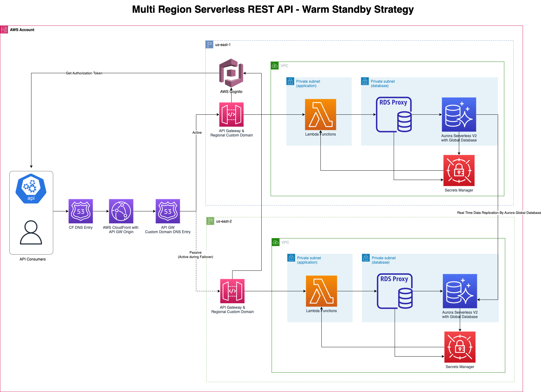Click the us-east-2 VPC cloud icon
The height and width of the screenshot is (392, 541).
click(276, 242)
